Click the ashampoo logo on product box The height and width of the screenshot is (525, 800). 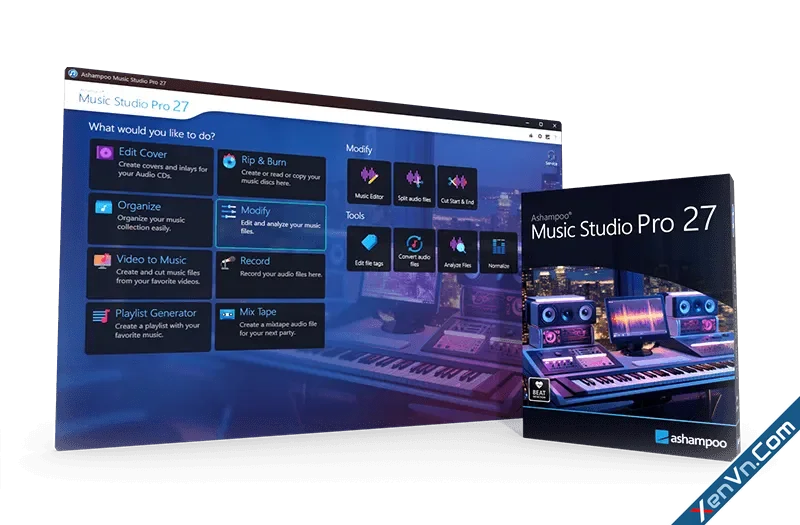pyautogui.click(x=691, y=439)
